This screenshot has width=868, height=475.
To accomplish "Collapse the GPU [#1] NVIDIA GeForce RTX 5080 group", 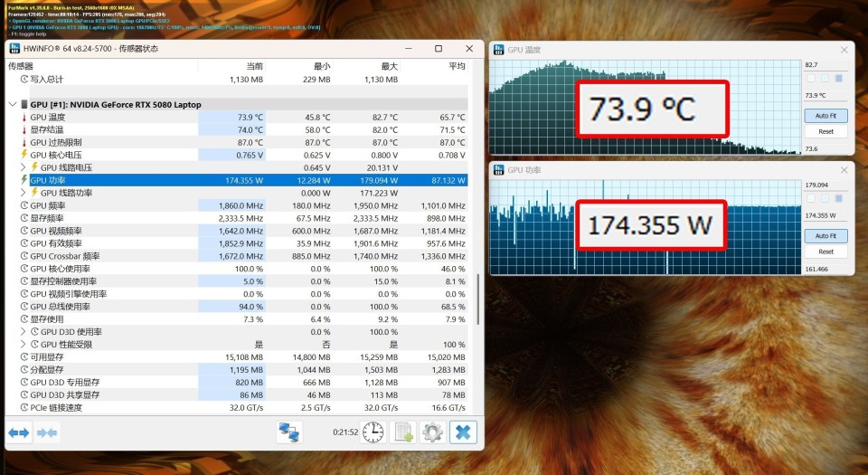I will tap(13, 105).
